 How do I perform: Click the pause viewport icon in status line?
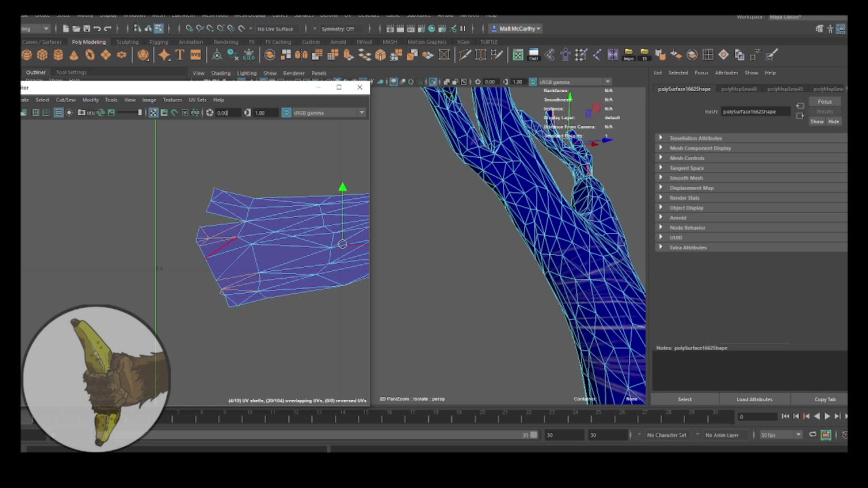coord(463,28)
